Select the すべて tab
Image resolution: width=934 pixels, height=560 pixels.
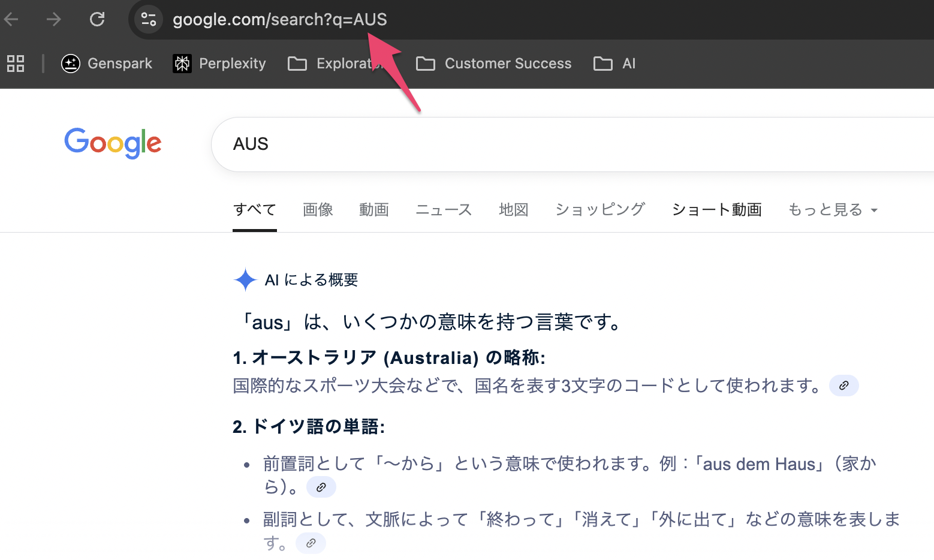click(x=255, y=210)
